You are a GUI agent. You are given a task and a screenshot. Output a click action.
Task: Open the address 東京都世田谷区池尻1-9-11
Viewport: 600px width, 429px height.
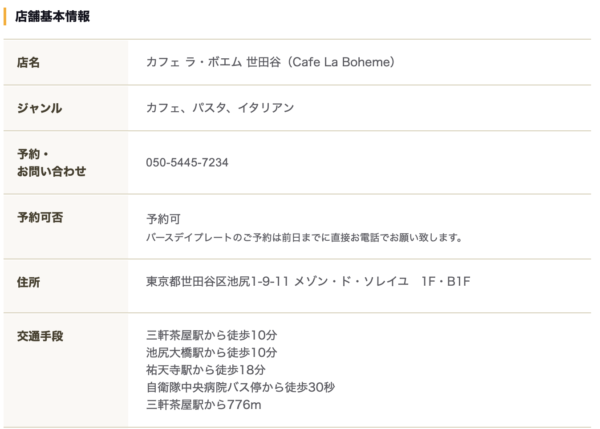pyautogui.click(x=217, y=282)
